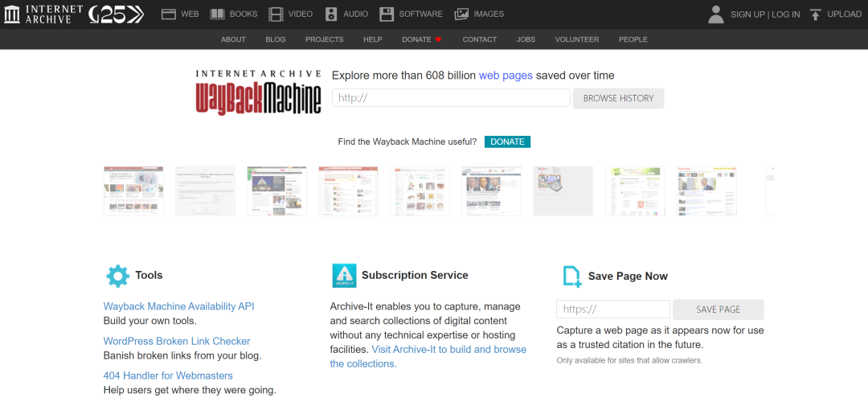868x402 pixels.
Task: Open Wayback Machine Availability API link
Action: click(178, 306)
